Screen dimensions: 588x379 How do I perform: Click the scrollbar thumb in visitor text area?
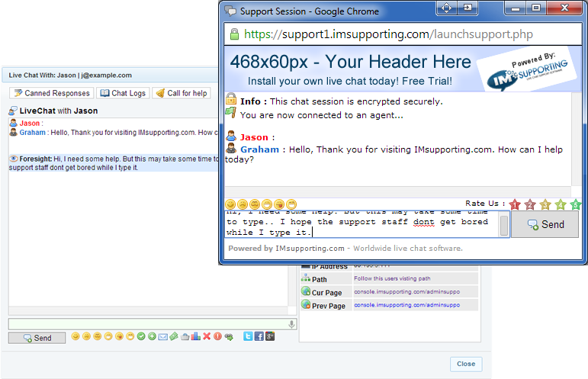(504, 225)
